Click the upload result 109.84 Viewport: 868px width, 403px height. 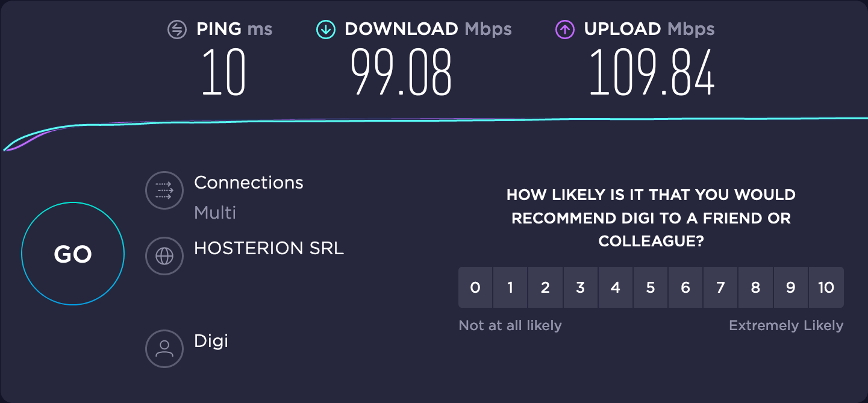pyautogui.click(x=652, y=72)
